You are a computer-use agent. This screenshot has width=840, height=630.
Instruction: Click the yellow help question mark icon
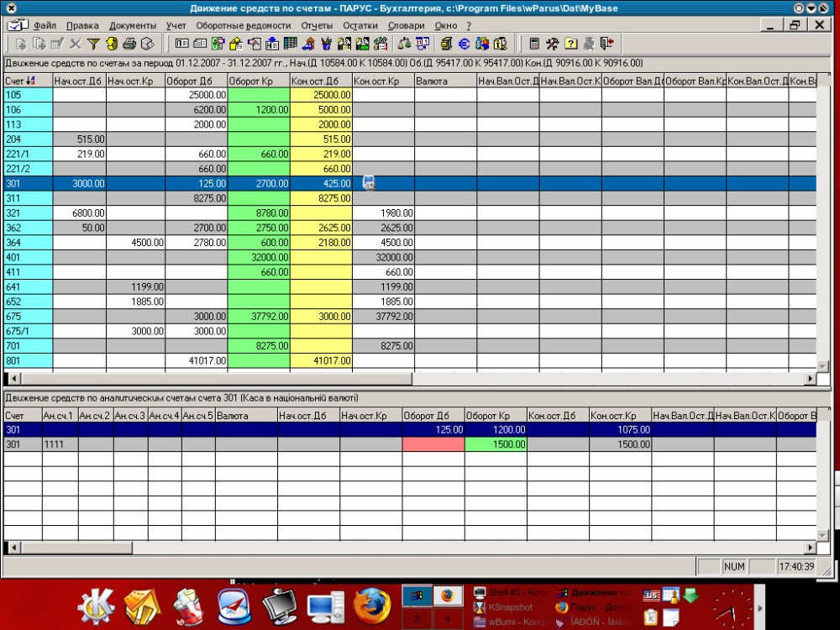coord(570,44)
